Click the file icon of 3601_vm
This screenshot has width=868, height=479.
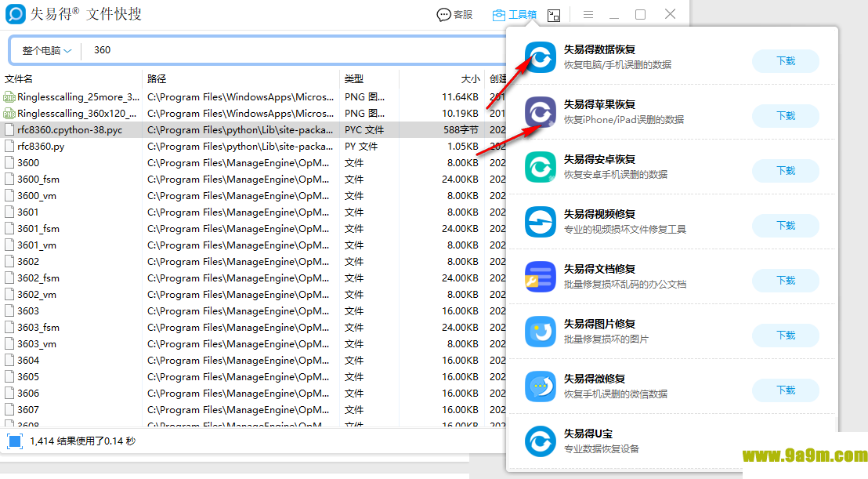9,245
